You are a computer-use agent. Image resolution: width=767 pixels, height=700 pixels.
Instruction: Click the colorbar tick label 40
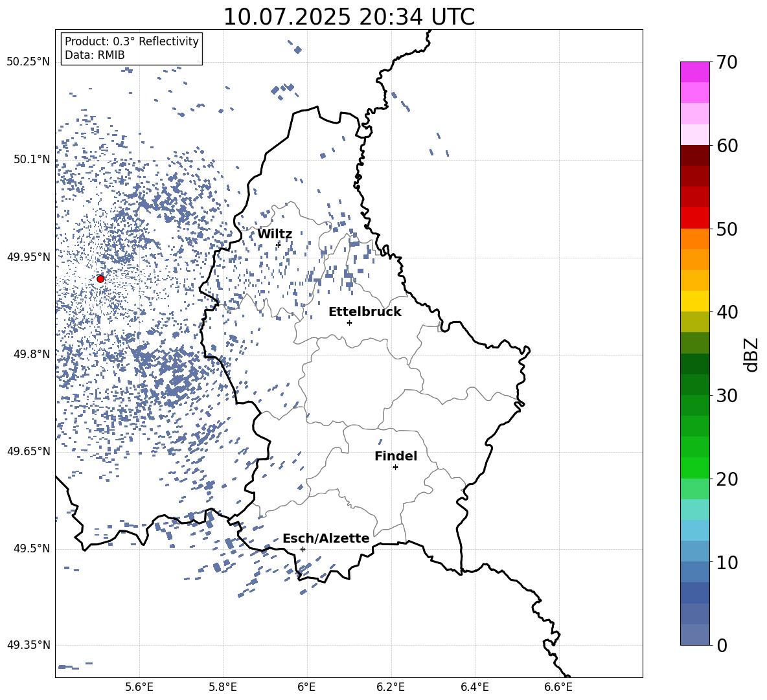[x=727, y=312]
